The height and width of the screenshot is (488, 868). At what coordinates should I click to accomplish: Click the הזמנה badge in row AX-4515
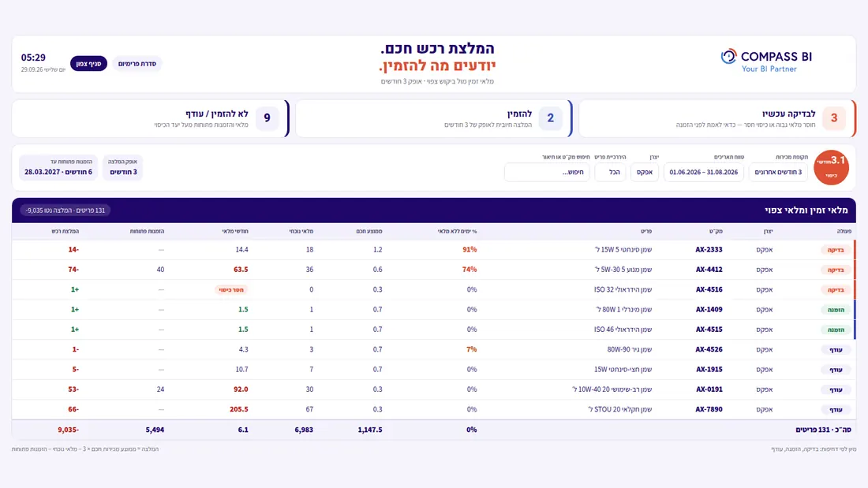[x=836, y=330]
